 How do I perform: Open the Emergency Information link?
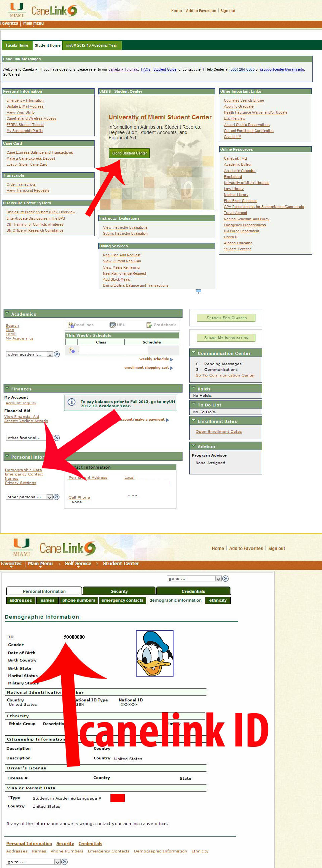pos(25,100)
